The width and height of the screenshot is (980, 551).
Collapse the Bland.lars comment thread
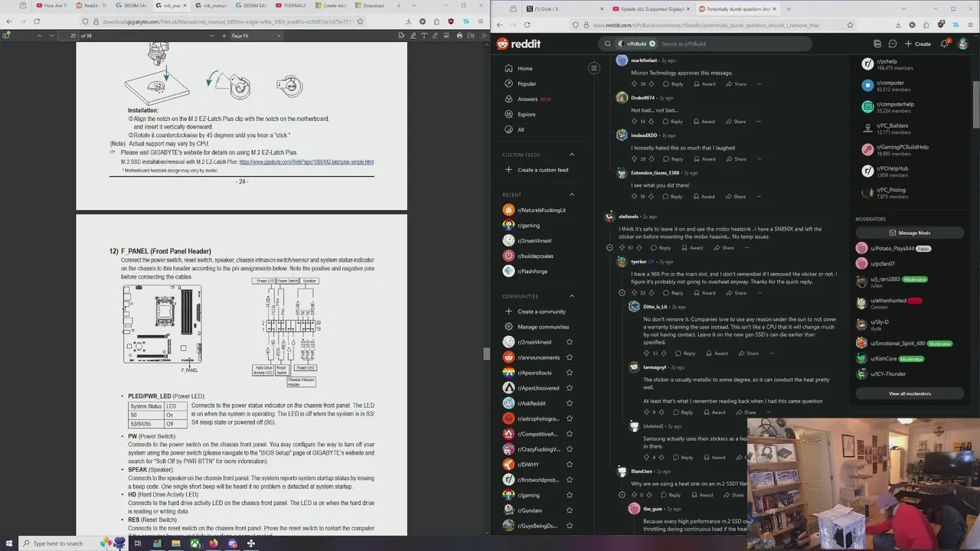[x=622, y=495]
